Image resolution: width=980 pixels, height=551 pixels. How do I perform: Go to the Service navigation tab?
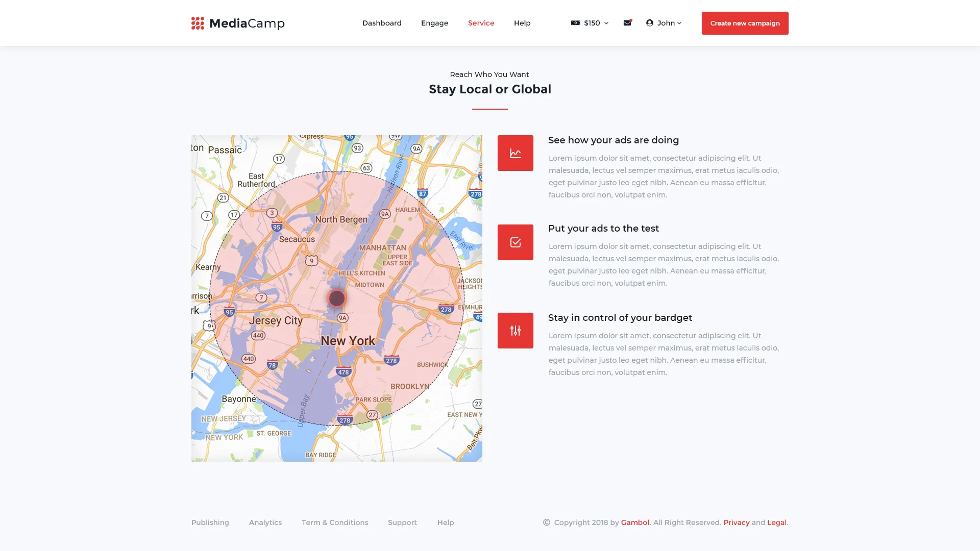(x=481, y=23)
